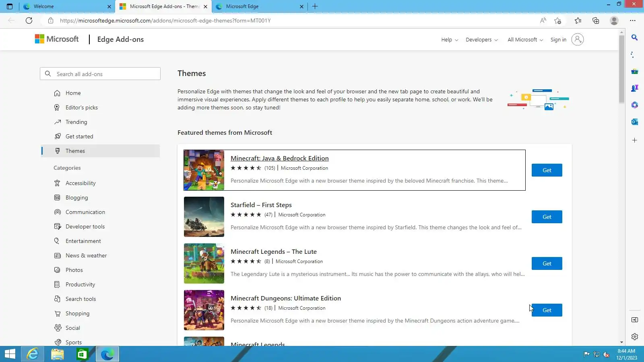Open the Favorites list icon
The height and width of the screenshot is (362, 644).
click(x=578, y=21)
